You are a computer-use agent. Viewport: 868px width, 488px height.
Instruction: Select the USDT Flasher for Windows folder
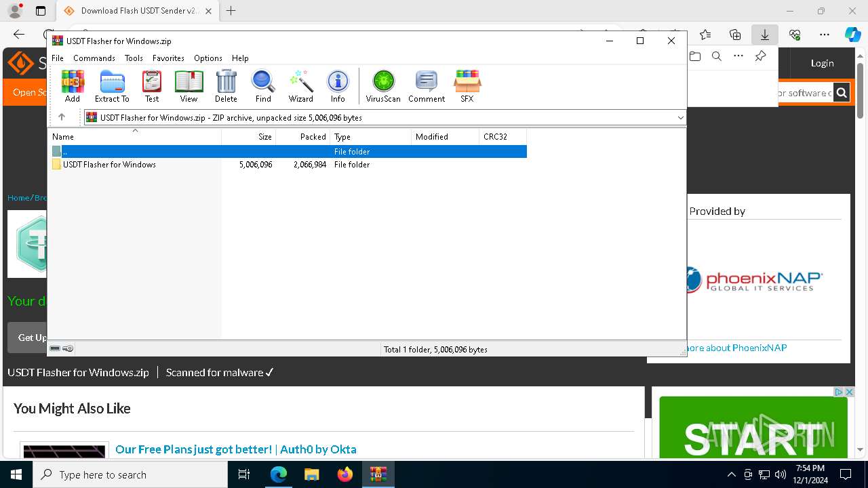[x=109, y=165]
